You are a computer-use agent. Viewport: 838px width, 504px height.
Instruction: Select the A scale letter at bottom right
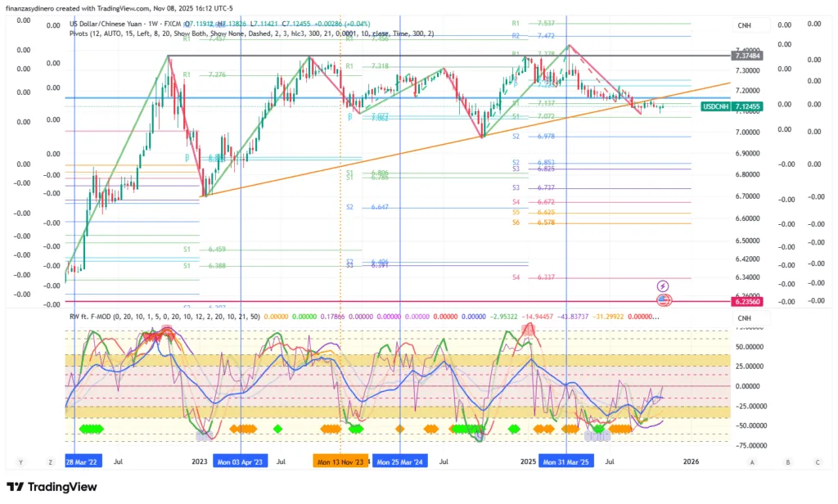point(752,462)
